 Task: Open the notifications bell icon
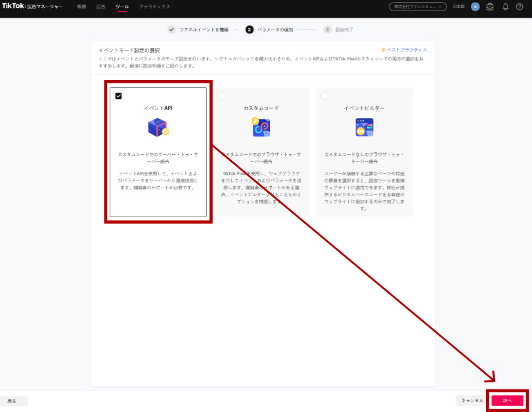point(506,7)
